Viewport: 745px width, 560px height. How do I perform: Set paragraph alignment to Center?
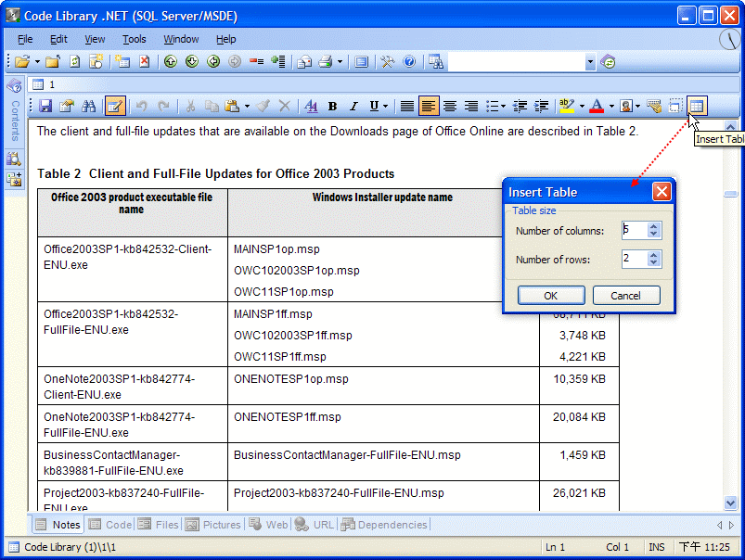coord(450,106)
